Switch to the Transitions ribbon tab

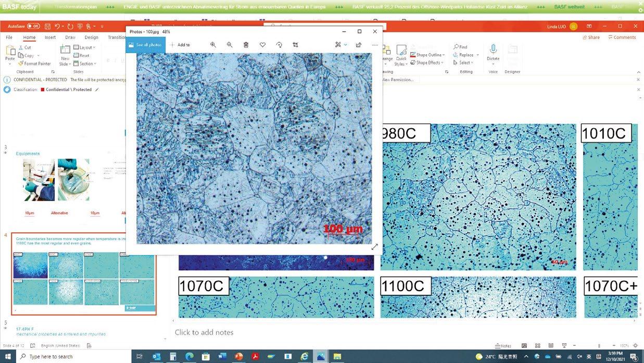tap(117, 37)
